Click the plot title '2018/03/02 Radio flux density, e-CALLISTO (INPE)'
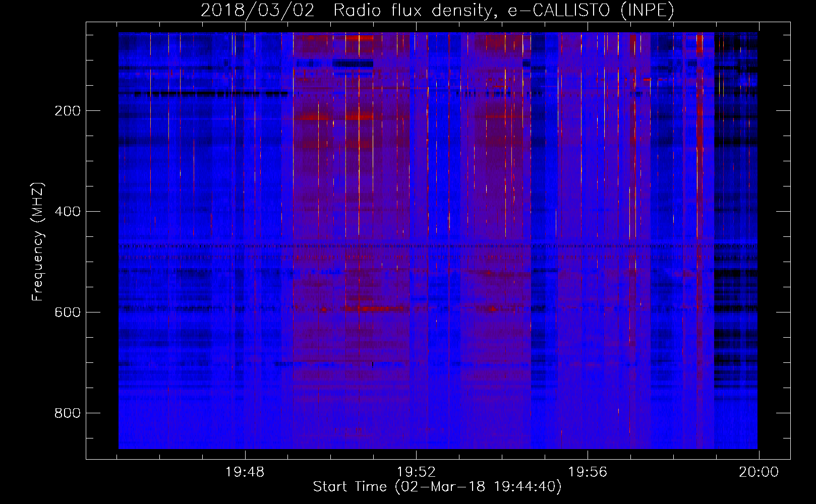This screenshot has width=816, height=504. [x=437, y=11]
